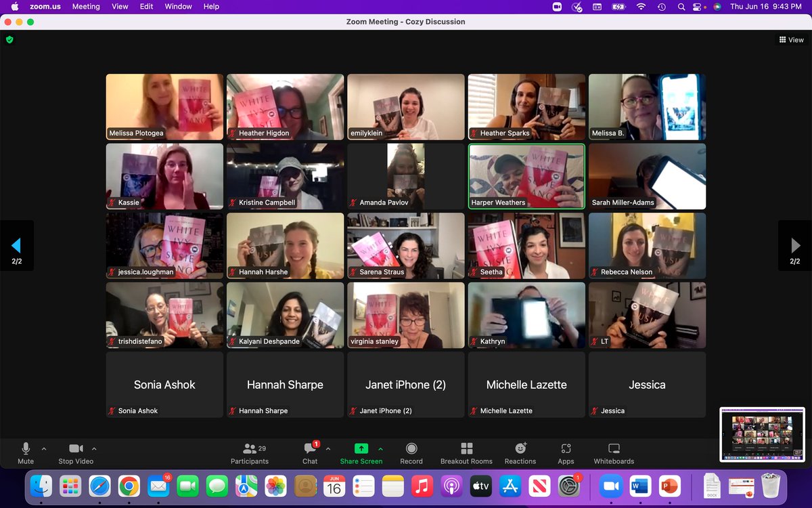The image size is (812, 508).
Task: Go to next gallery page arrow
Action: pyautogui.click(x=794, y=245)
